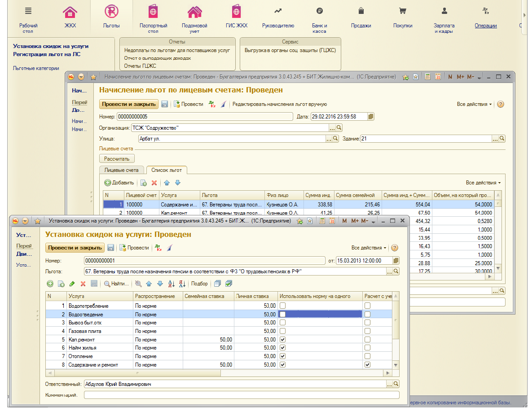The image size is (528, 420).
Task: Go to the Паспортный стол section
Action: coord(153,18)
